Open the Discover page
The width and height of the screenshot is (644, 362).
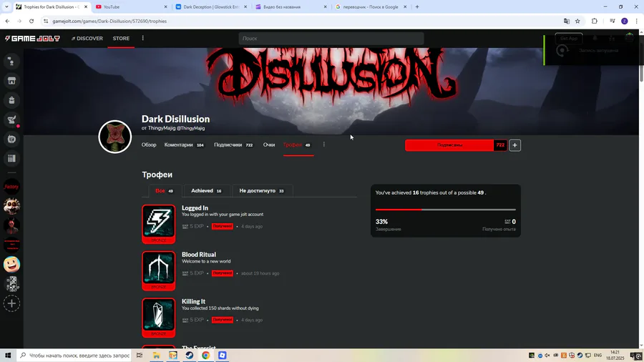click(x=87, y=38)
